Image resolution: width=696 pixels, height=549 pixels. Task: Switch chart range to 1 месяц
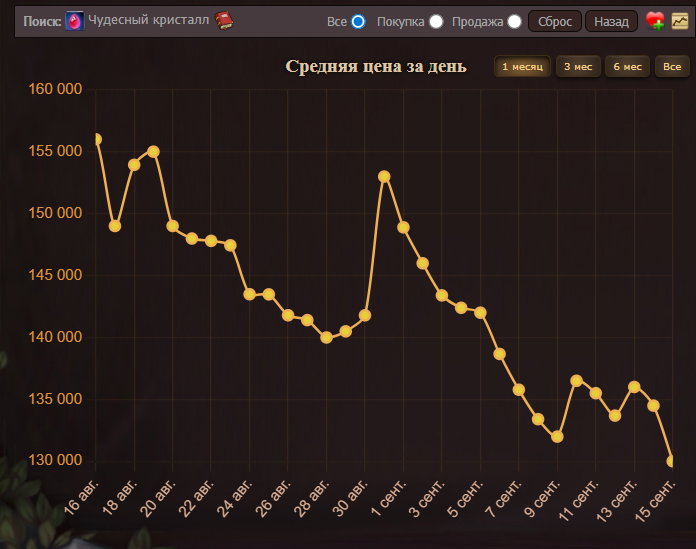pos(522,67)
